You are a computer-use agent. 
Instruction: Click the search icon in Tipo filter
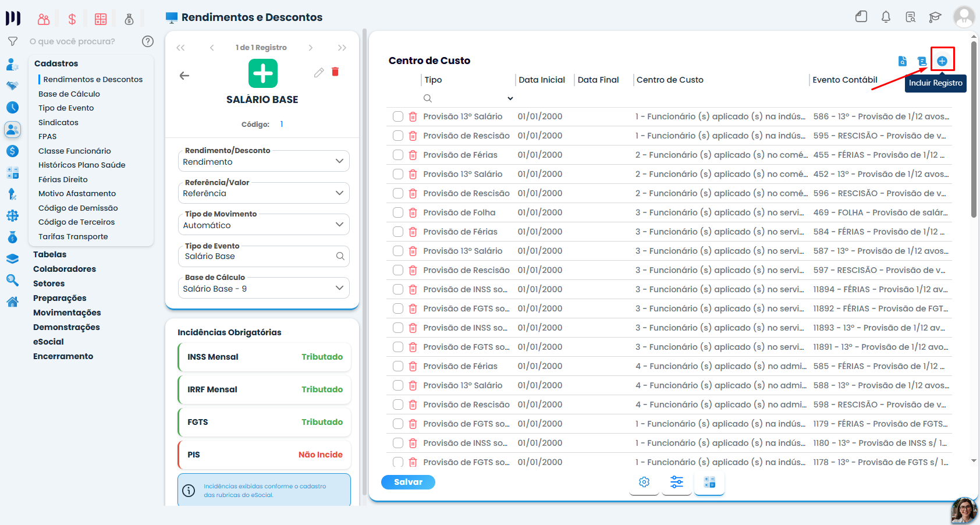pos(428,98)
